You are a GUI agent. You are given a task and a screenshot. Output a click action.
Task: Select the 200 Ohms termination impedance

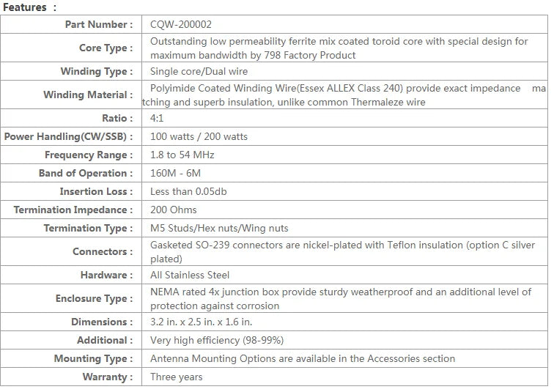[x=174, y=210]
